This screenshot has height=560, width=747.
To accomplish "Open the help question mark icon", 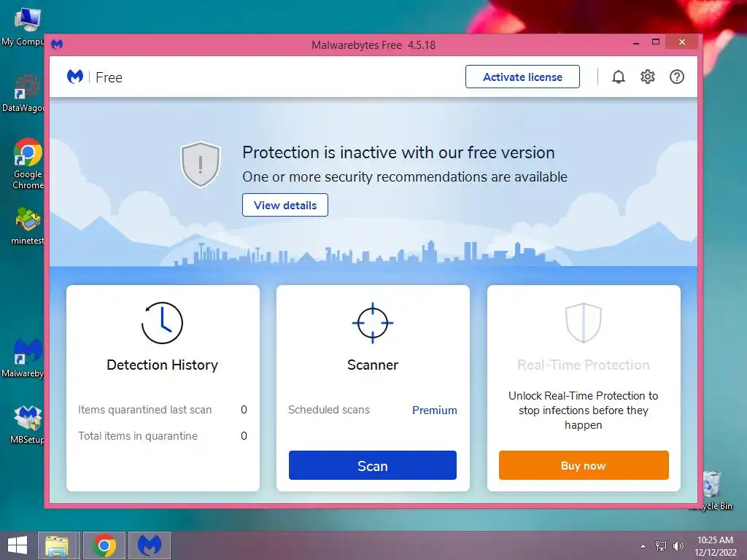I will tap(676, 77).
